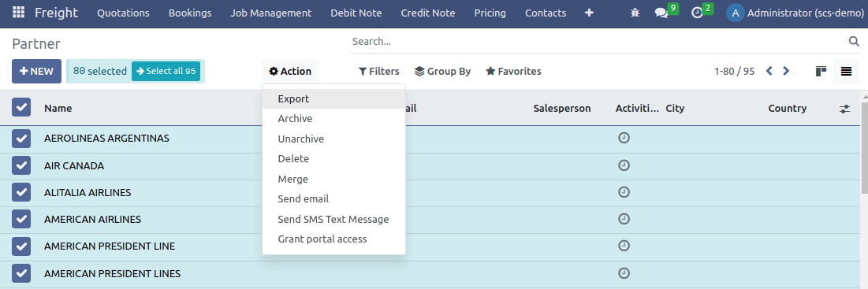Click the NEW button
868x289 pixels.
coord(36,72)
